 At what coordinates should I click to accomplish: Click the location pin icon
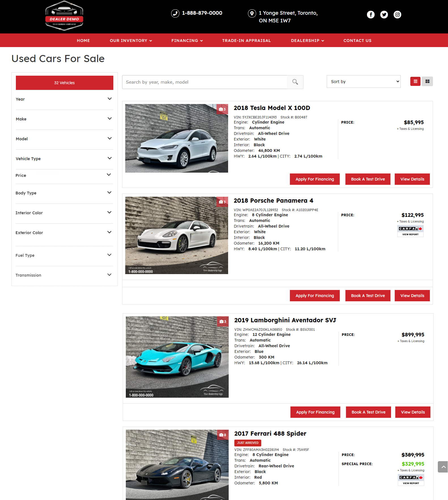[x=252, y=13]
